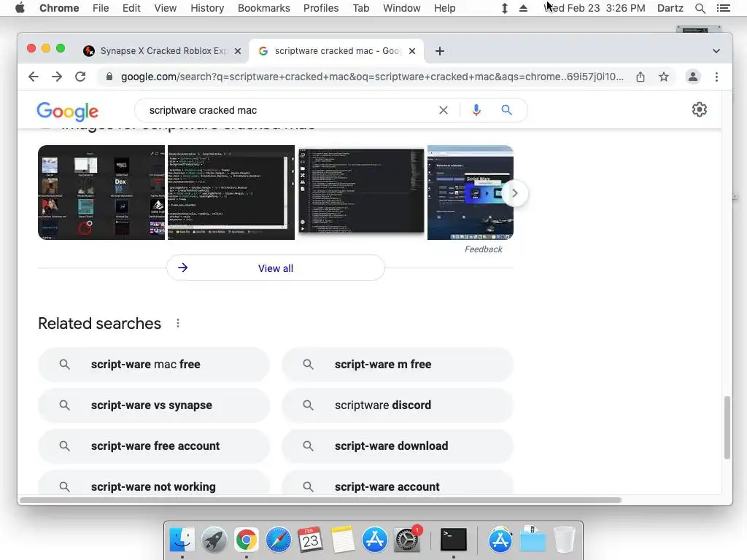Open the View menu

click(x=166, y=8)
